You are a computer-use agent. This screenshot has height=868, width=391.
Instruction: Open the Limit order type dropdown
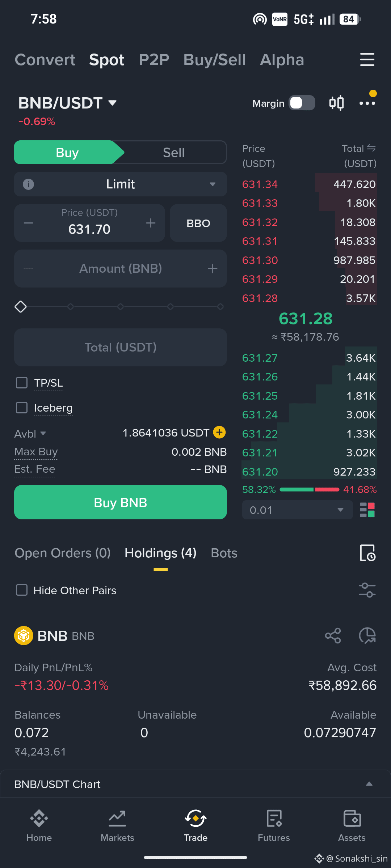pyautogui.click(x=121, y=184)
